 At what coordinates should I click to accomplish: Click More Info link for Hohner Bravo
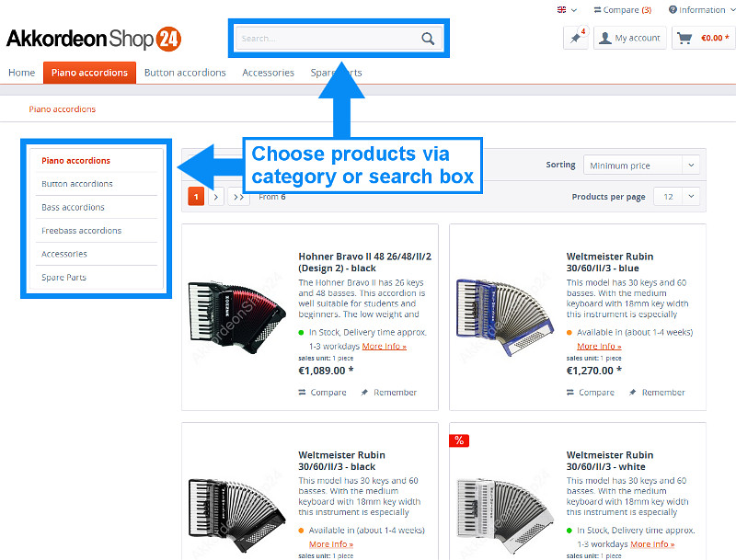384,346
